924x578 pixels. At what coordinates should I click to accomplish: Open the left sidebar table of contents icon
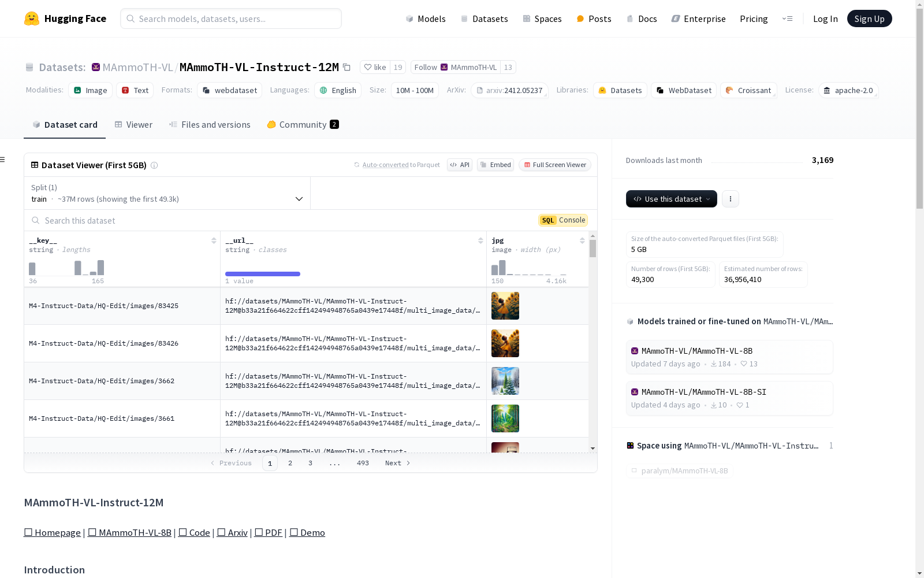[x=2, y=160]
